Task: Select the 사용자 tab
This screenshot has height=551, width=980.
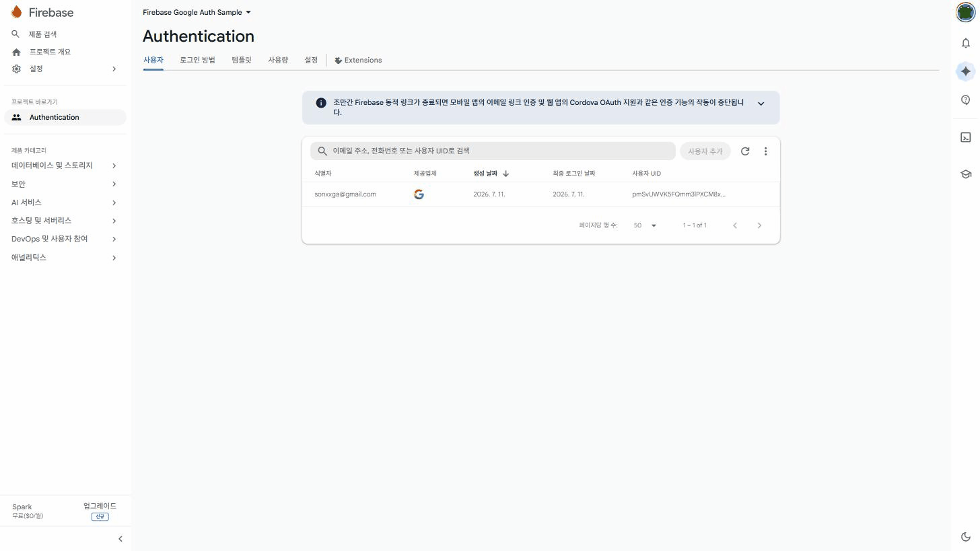Action: click(153, 60)
